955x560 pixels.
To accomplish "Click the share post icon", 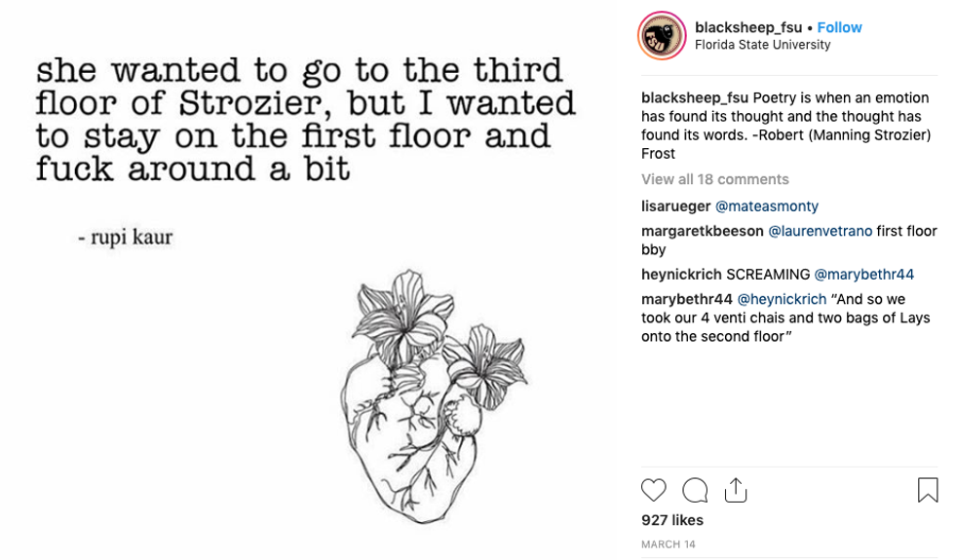I will point(736,490).
